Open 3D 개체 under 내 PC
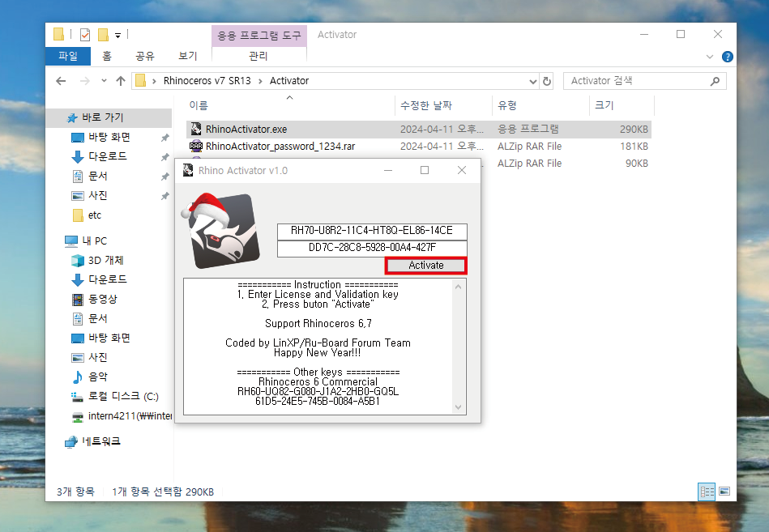Image resolution: width=769 pixels, height=532 pixels. point(105,260)
